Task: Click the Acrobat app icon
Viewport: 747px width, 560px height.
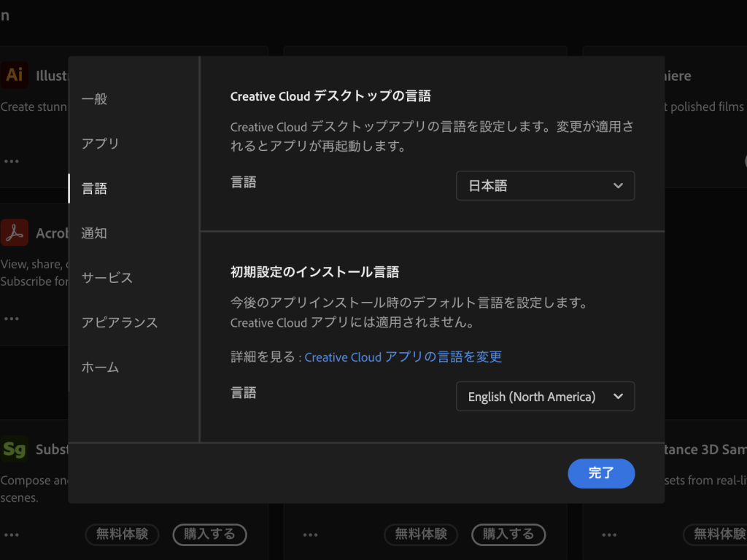Action: point(15,233)
